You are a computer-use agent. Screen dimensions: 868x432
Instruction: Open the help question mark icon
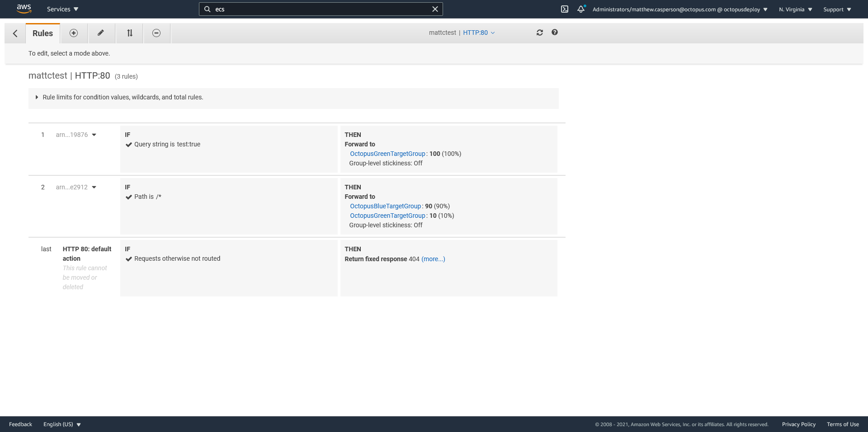coord(555,33)
